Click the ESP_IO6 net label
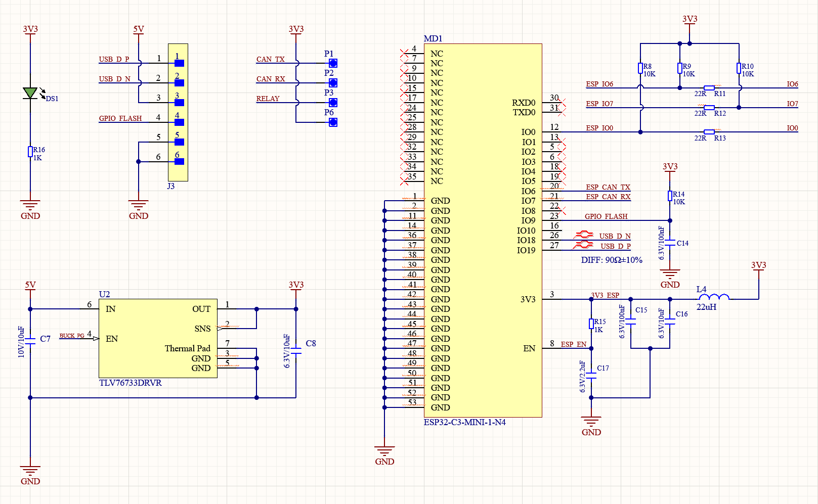The height and width of the screenshot is (504, 818). 599,84
